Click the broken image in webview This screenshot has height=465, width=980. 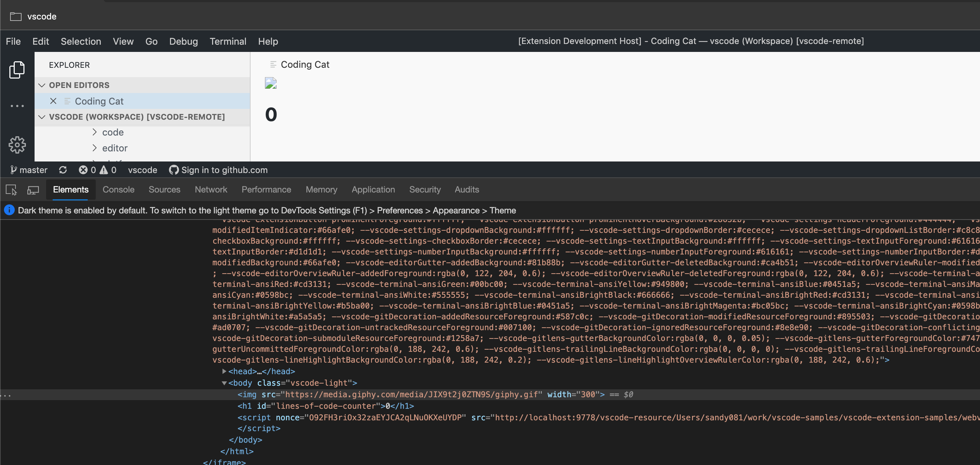pos(270,83)
